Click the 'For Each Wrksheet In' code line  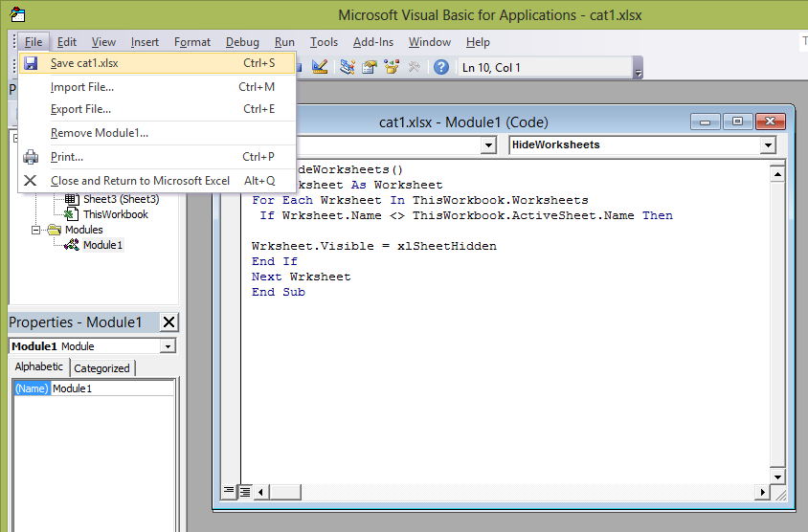click(420, 200)
